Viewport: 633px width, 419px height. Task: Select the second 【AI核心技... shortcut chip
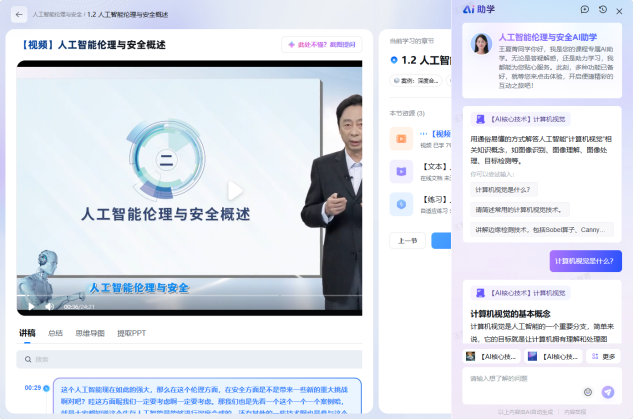554,356
